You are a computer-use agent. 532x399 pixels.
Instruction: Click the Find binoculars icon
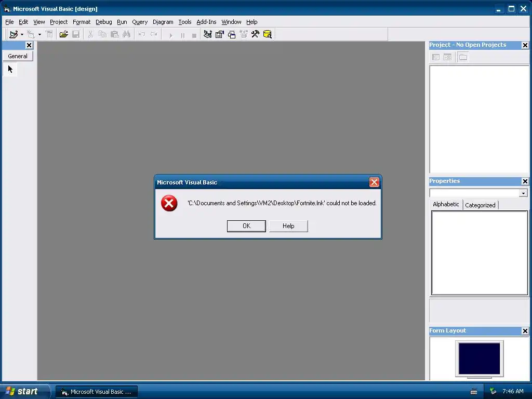[127, 34]
